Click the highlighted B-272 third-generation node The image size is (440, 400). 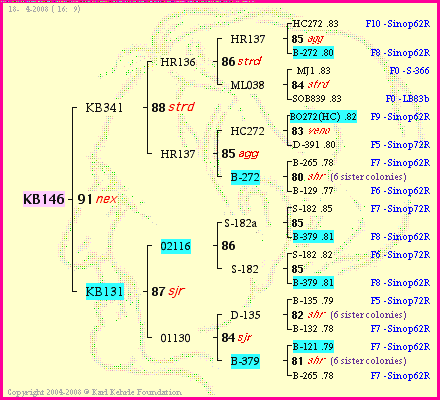point(245,177)
